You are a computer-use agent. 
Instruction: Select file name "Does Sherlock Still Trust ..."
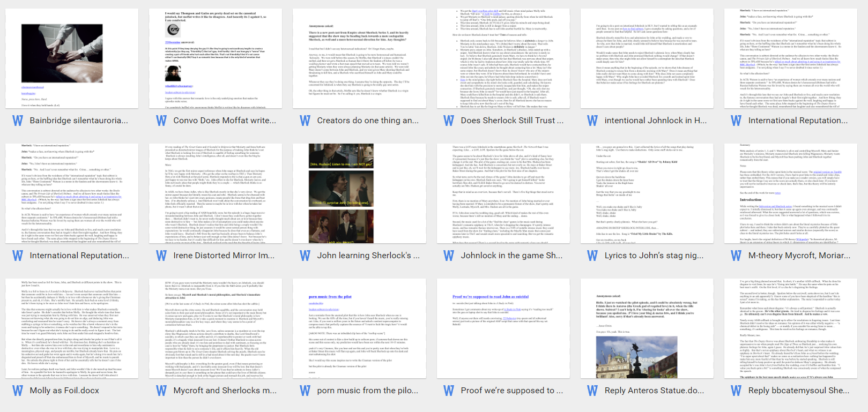[x=512, y=121]
